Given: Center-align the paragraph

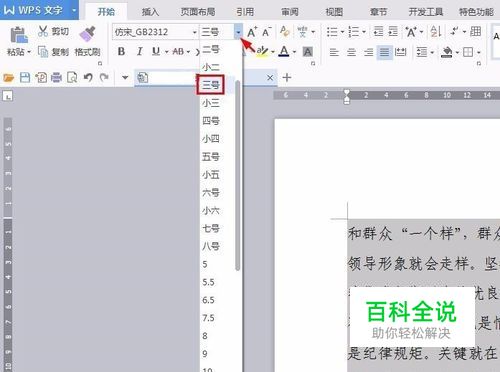Looking at the screenshot, I should 351,52.
